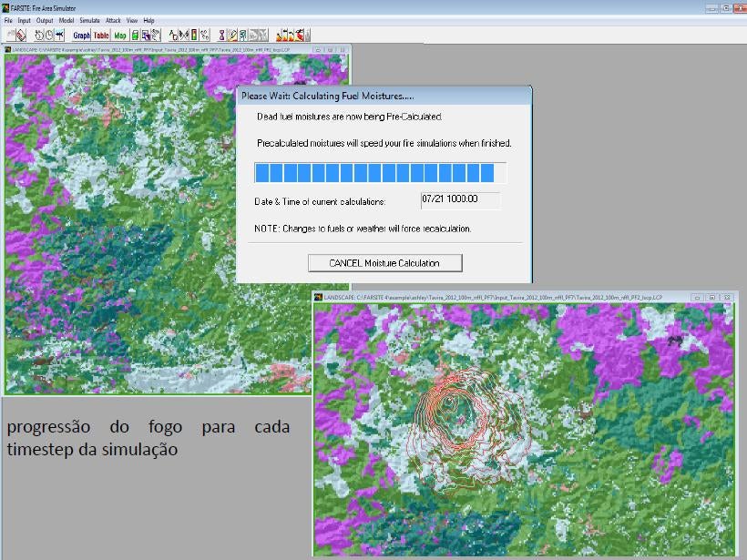This screenshot has width=747, height=560.
Task: Open the Simulate menu
Action: click(x=89, y=20)
